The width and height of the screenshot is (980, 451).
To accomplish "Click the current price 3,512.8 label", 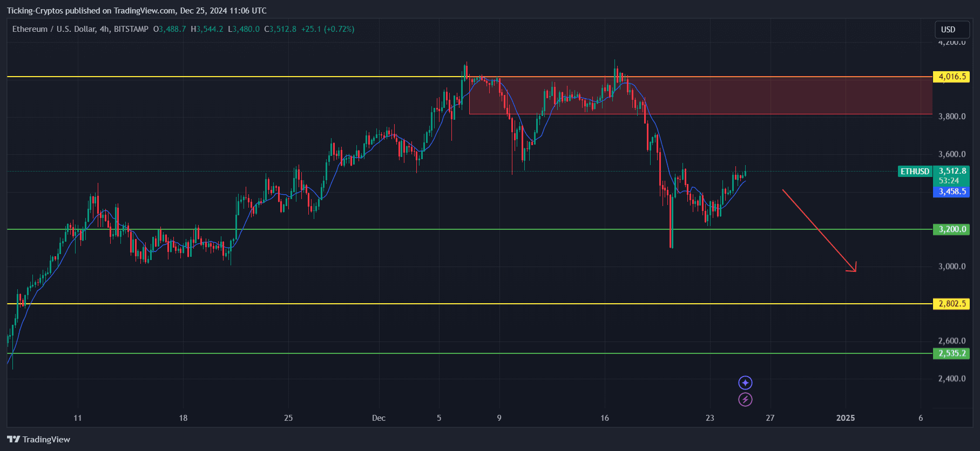I will (952, 171).
